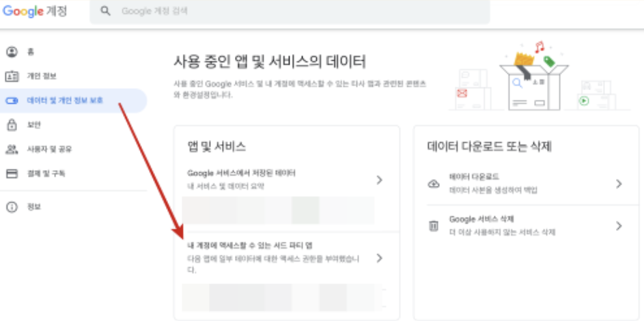Click the search magnifier icon
The width and height of the screenshot is (644, 321).
point(106,11)
